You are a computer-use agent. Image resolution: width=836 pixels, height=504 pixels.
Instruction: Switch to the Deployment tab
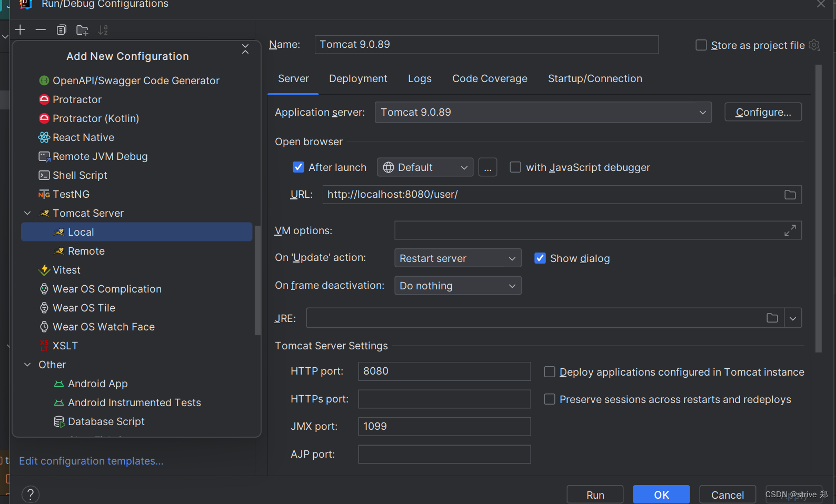point(358,78)
